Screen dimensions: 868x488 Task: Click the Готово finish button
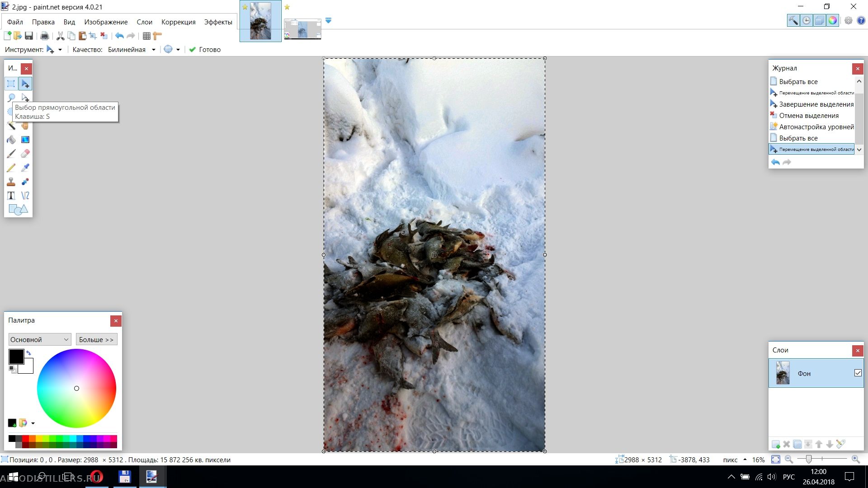pos(205,50)
